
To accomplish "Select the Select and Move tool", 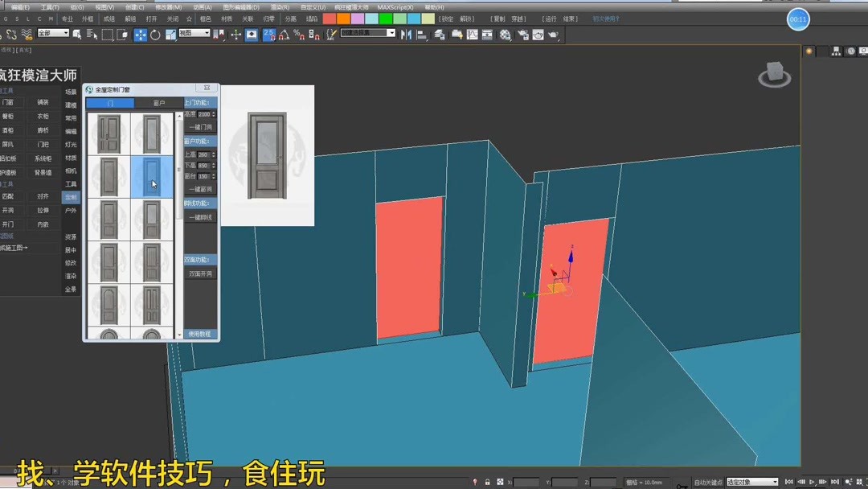I will click(139, 35).
